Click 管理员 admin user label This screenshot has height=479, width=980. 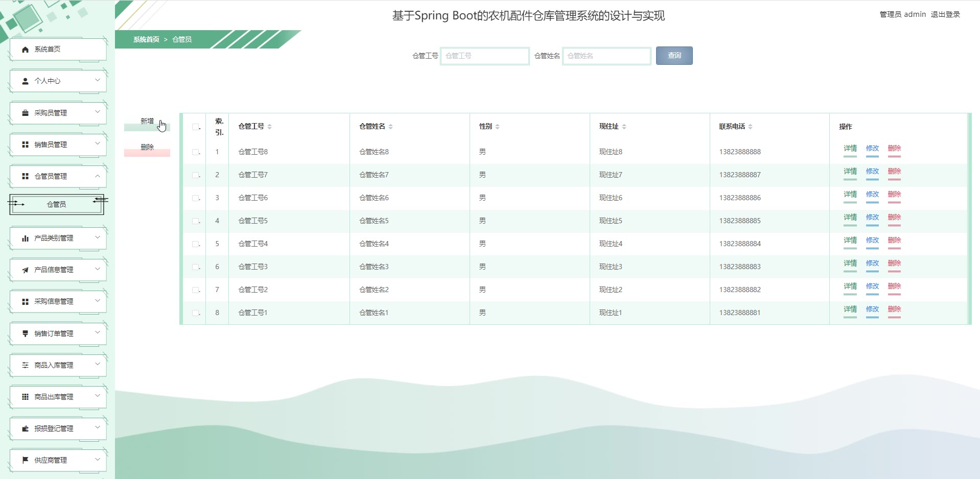(x=902, y=14)
